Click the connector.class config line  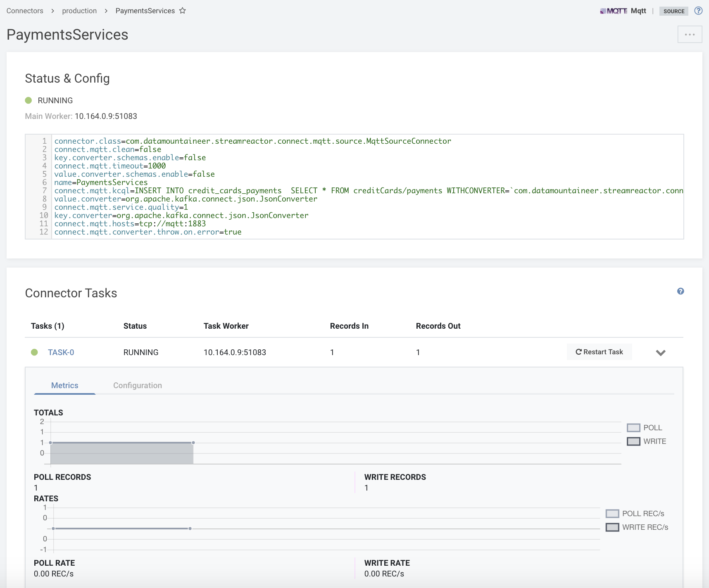pyautogui.click(x=253, y=141)
